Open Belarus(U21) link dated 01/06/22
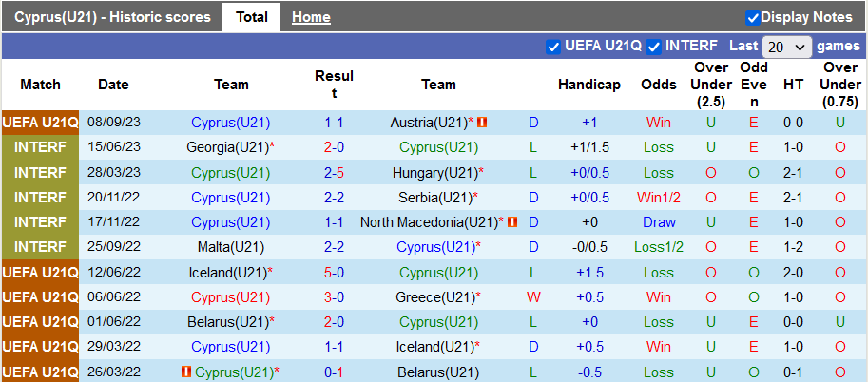Viewport: 868px width, 382px height. [x=227, y=322]
